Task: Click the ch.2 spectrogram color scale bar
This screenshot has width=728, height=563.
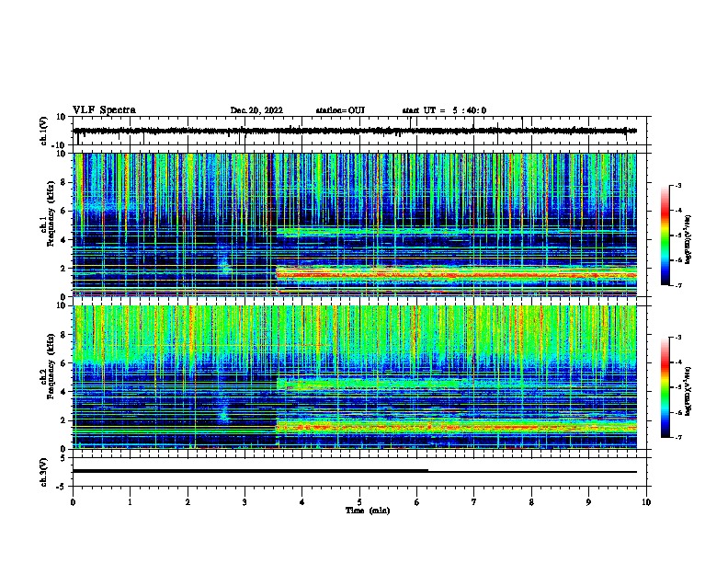Action: [x=665, y=387]
